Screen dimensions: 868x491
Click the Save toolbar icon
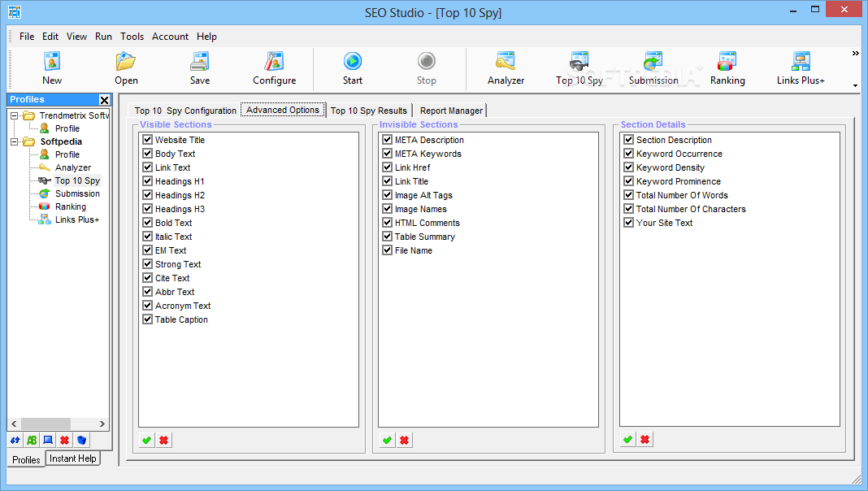point(200,68)
